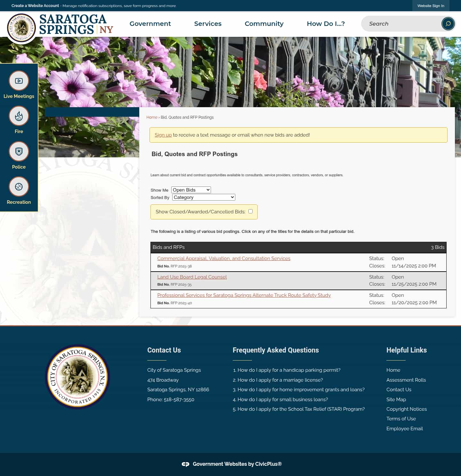461x476 pixels.
Task: Click the Sign up link for bid notifications
Action: click(x=163, y=135)
